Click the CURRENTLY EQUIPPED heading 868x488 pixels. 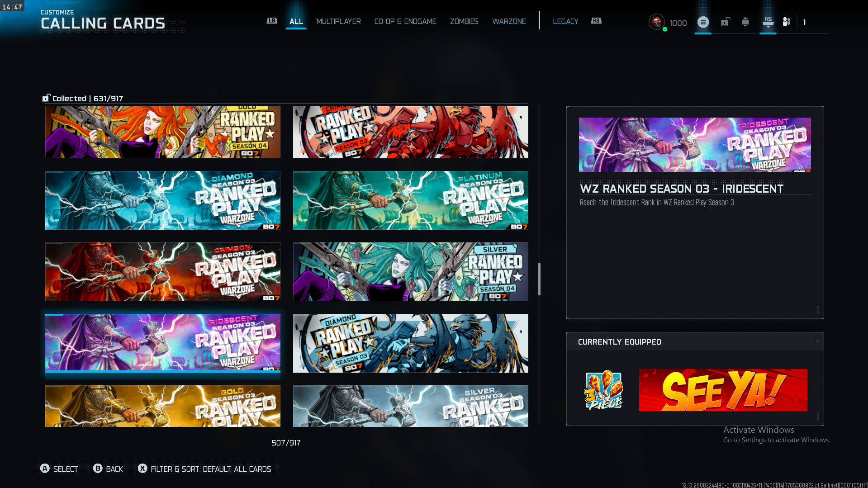coord(620,342)
